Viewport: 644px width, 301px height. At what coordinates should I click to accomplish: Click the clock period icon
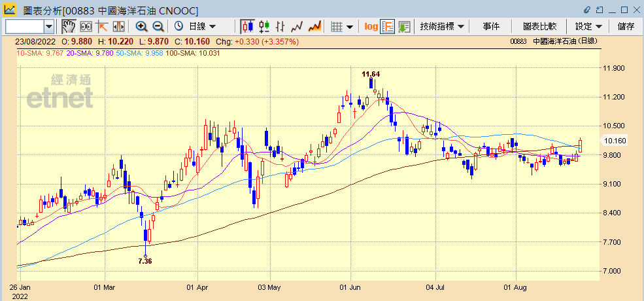[x=178, y=26]
